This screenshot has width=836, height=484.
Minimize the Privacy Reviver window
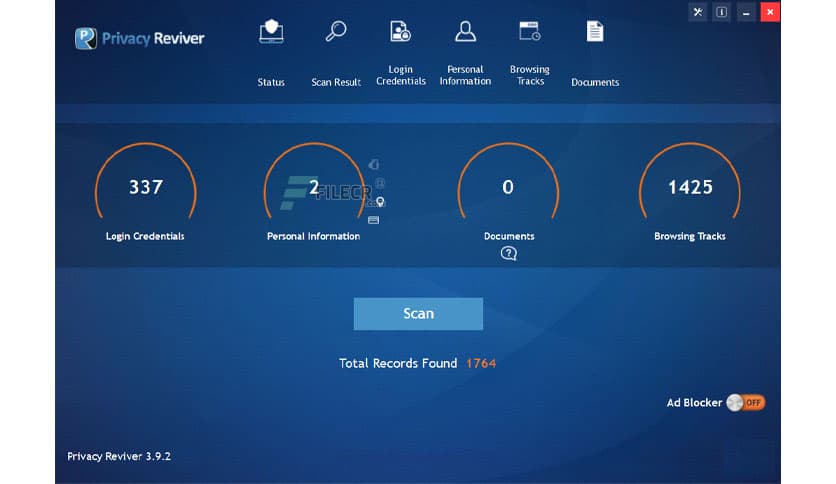click(746, 12)
